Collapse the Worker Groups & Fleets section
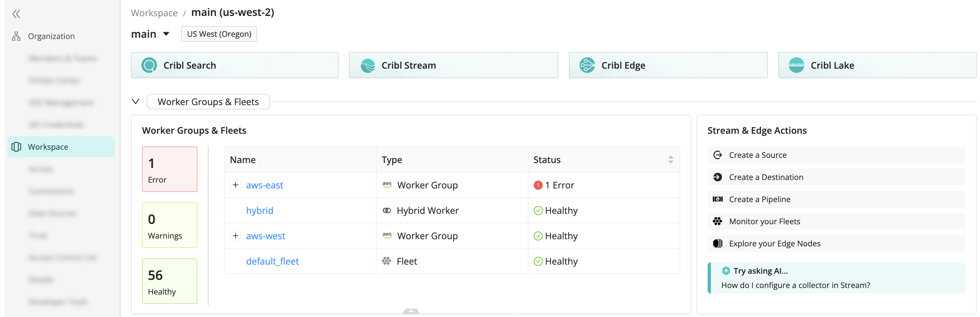The image size is (980, 317). point(136,102)
